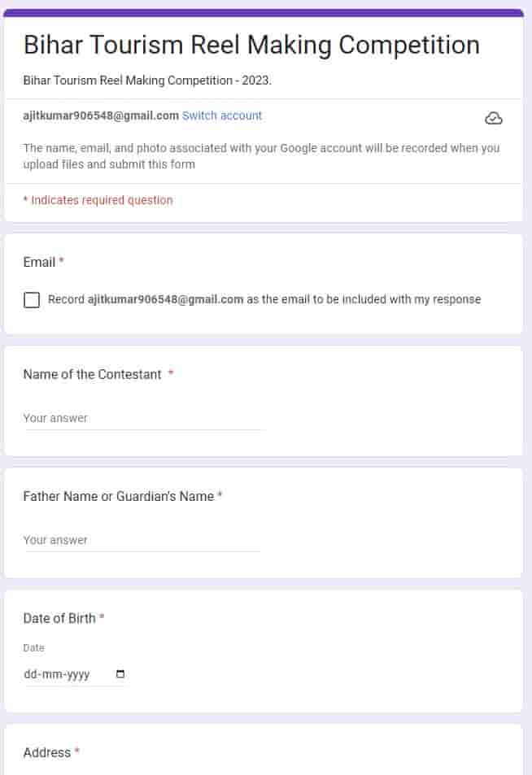Click the Name of the Contestant label
This screenshot has height=775, width=532.
pos(92,374)
